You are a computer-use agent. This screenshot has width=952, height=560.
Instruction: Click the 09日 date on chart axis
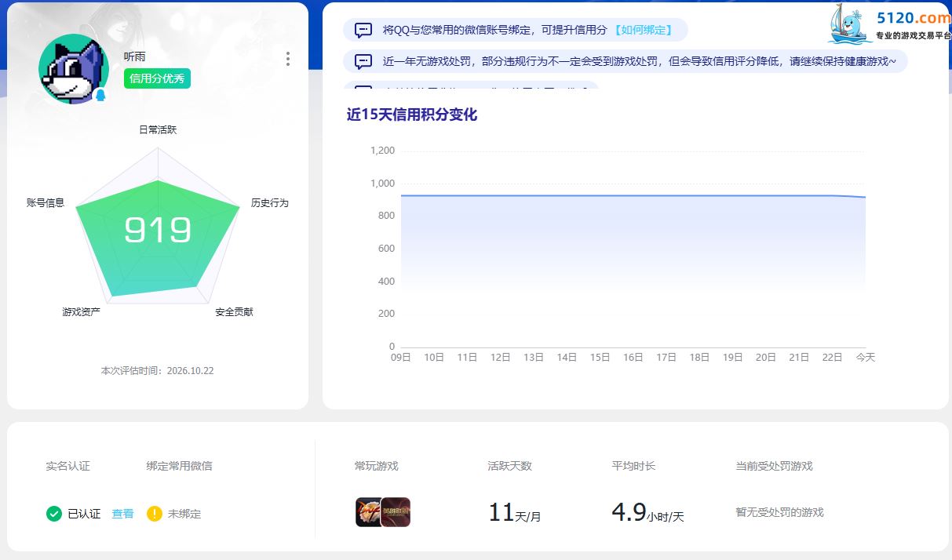tap(401, 357)
